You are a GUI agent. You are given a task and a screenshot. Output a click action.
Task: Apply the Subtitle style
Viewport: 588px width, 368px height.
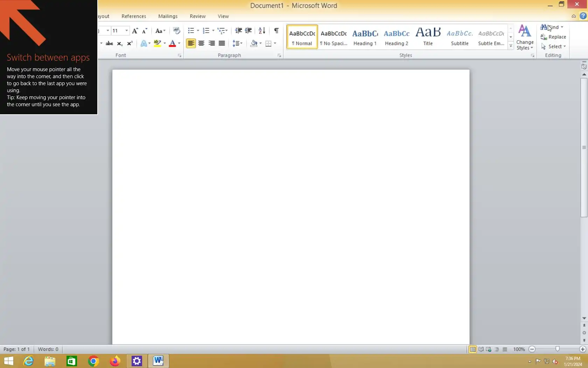click(x=460, y=37)
